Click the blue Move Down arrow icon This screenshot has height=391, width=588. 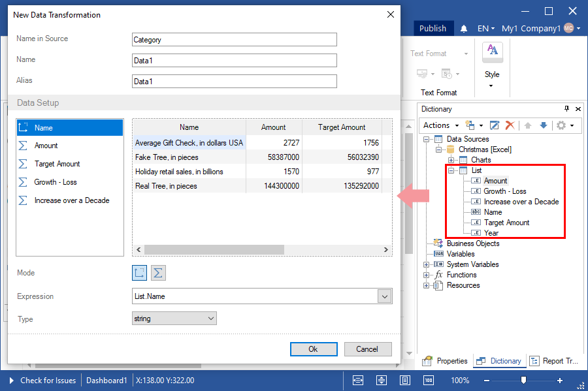point(543,125)
